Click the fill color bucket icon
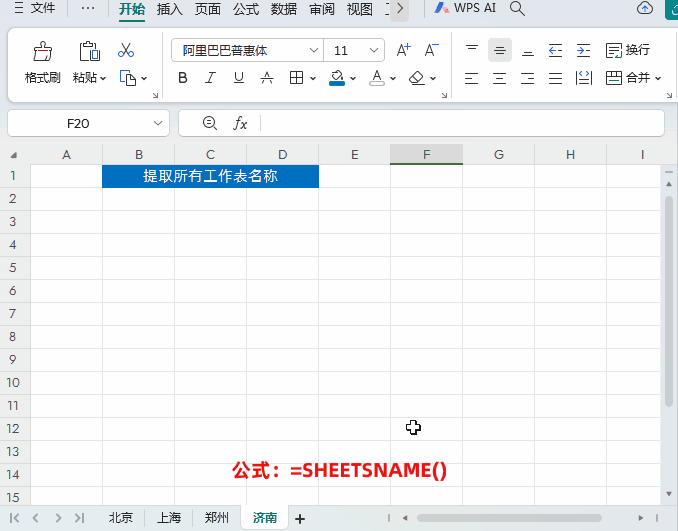678x531 pixels. 337,78
